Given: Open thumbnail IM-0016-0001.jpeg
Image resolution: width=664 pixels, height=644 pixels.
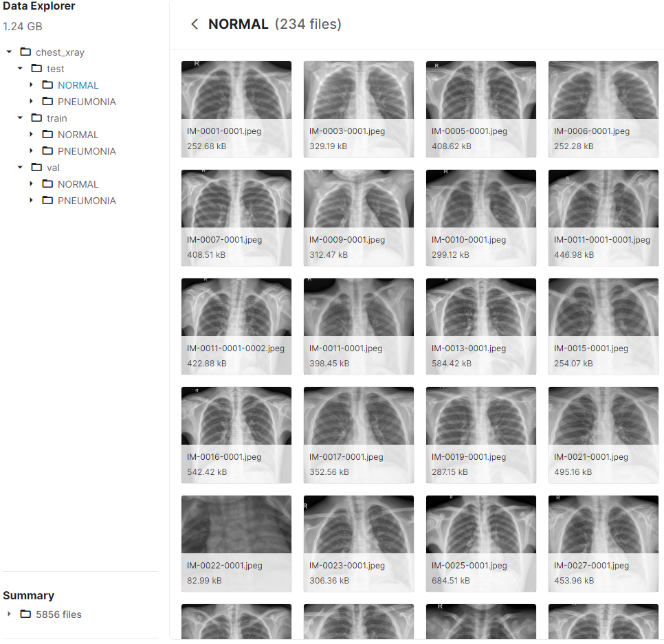Looking at the screenshot, I should point(236,435).
